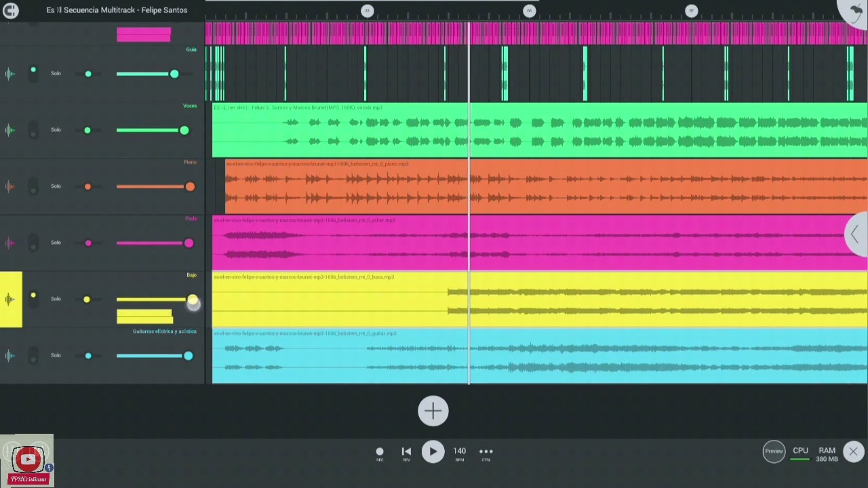Select the pink other.mp3 pads clip
The height and width of the screenshot is (488, 868).
540,243
